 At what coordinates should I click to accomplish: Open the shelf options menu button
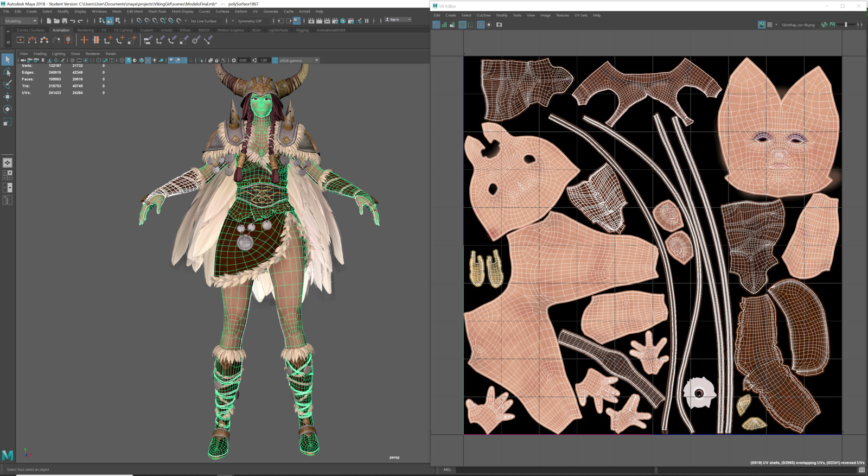pos(8,42)
